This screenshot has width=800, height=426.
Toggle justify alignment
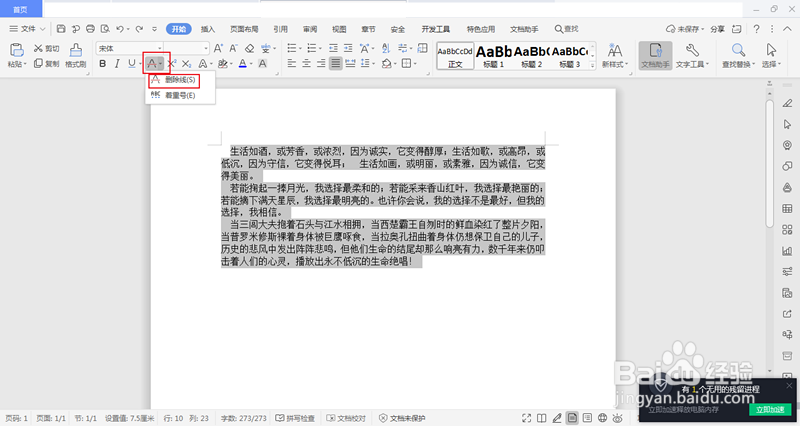(x=336, y=64)
